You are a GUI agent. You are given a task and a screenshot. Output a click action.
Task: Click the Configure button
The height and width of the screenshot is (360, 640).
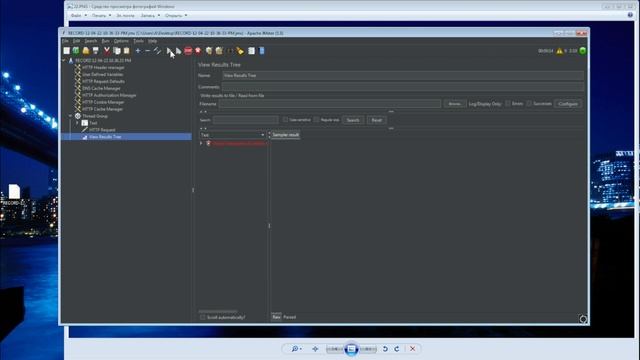[568, 104]
